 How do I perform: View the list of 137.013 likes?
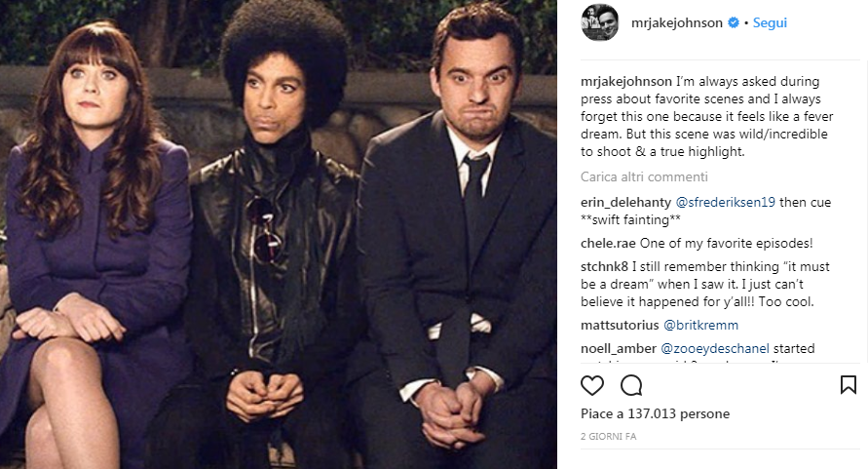tap(655, 413)
